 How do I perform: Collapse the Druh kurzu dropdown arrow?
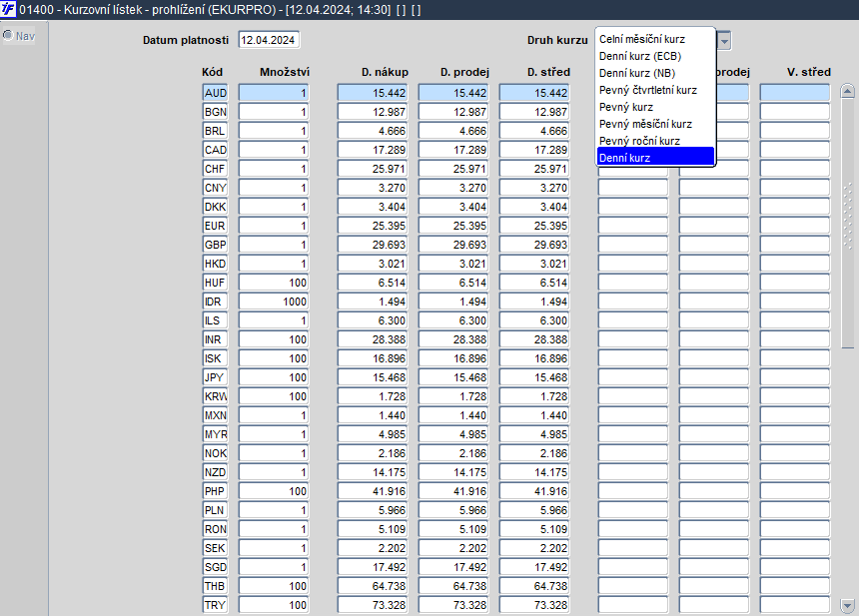[724, 41]
